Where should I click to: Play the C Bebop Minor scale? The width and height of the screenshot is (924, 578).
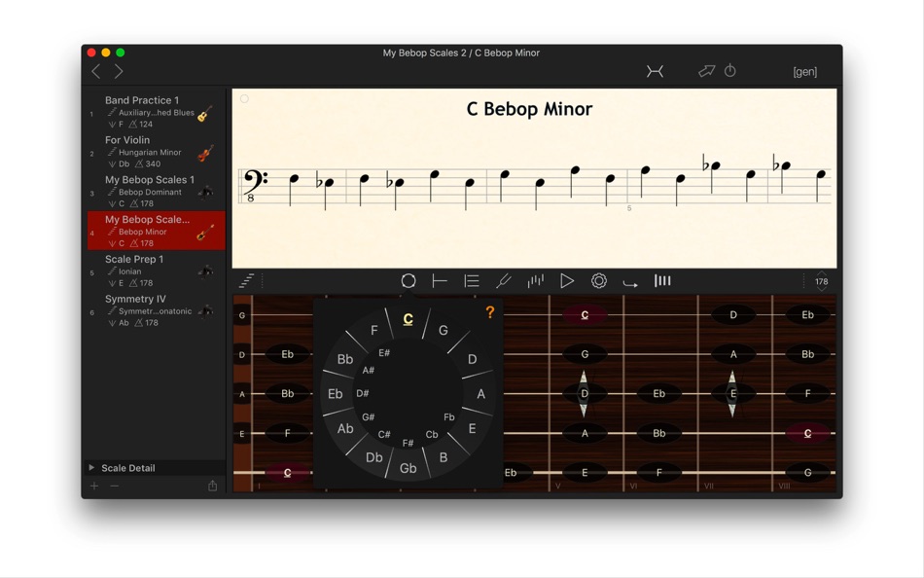point(567,281)
